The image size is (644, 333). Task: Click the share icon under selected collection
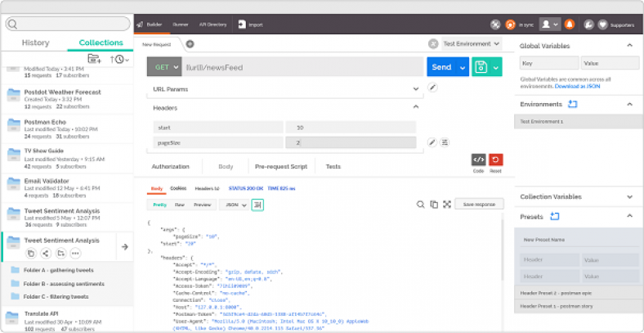click(x=46, y=254)
